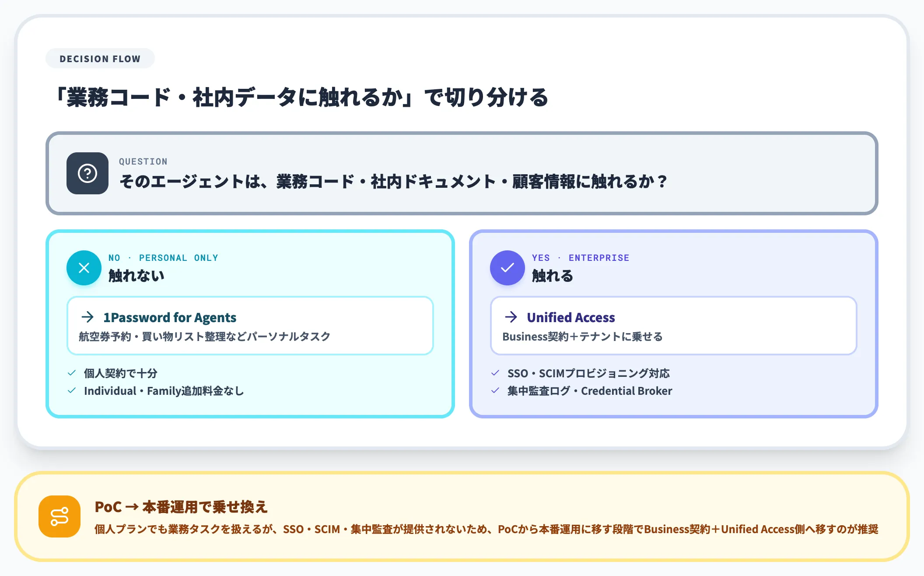This screenshot has width=924, height=576.
Task: Click the question text そのエージェントは、業務コード…
Action: click(x=394, y=181)
